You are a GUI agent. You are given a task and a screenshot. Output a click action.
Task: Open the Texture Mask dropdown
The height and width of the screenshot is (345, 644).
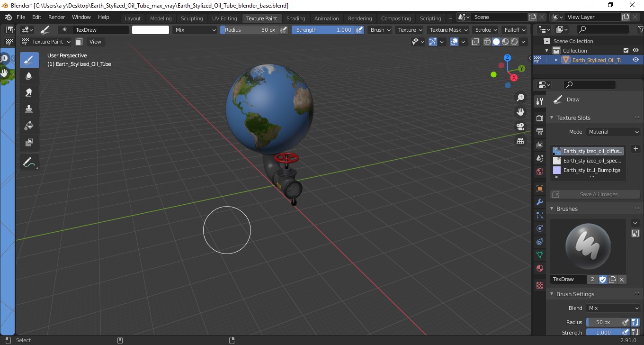pos(448,30)
